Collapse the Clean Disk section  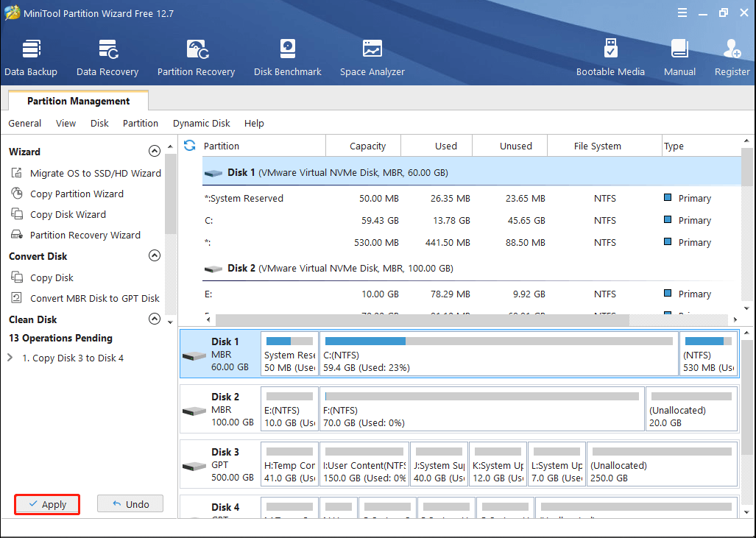point(155,319)
